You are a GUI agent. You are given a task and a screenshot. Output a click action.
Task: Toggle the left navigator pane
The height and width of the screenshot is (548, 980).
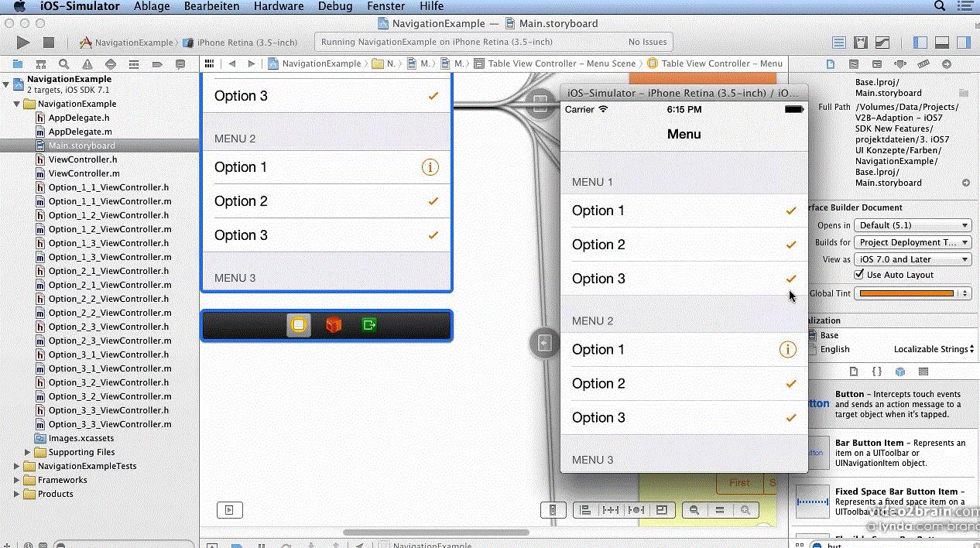920,43
